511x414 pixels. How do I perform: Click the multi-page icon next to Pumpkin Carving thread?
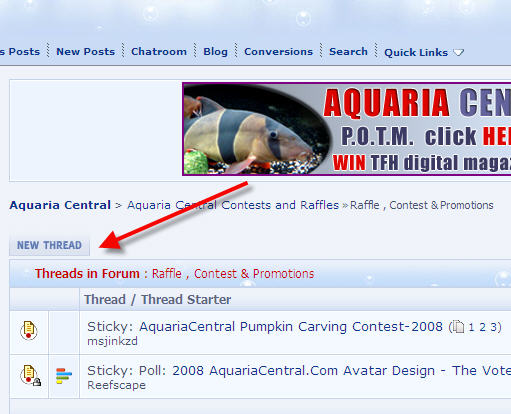click(458, 327)
